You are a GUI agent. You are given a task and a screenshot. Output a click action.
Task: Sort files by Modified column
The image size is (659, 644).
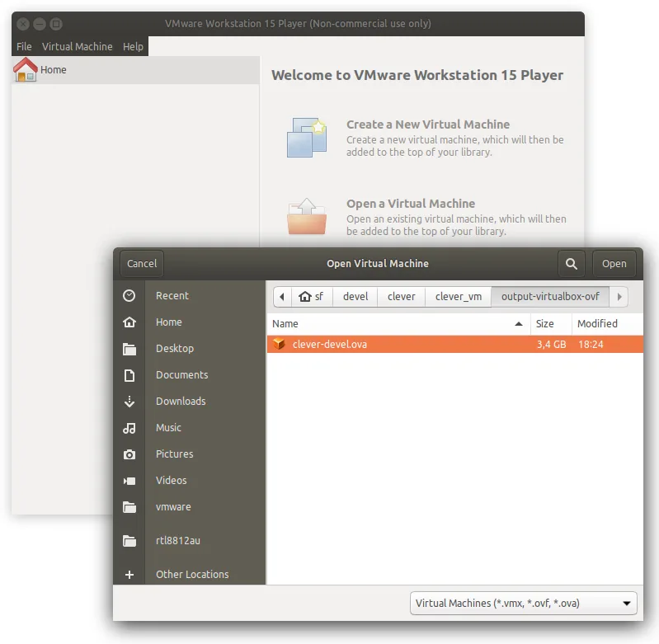click(x=607, y=324)
